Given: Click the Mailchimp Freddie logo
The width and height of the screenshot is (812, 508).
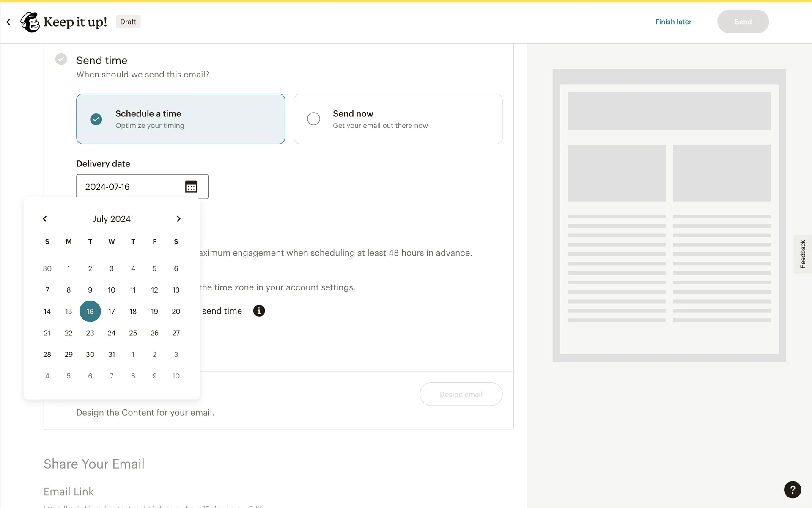Looking at the screenshot, I should point(30,22).
